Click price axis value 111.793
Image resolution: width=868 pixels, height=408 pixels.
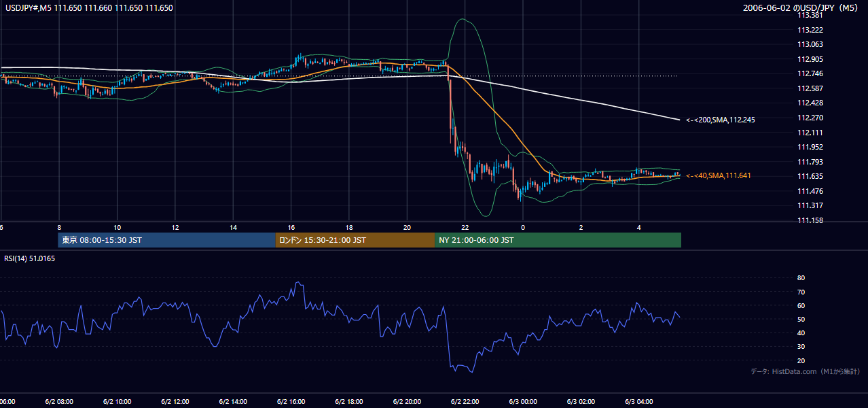click(x=810, y=162)
